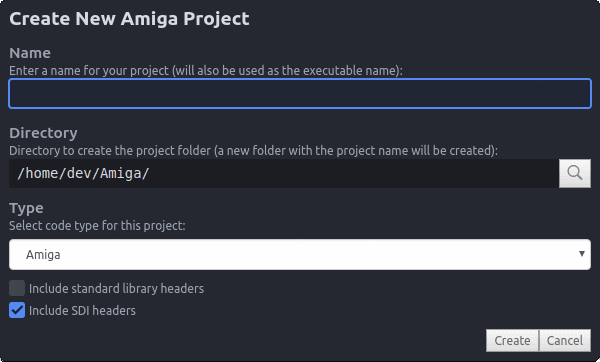Click the 'Enter a name for your project' hint
The width and height of the screenshot is (600, 362).
pos(206,71)
